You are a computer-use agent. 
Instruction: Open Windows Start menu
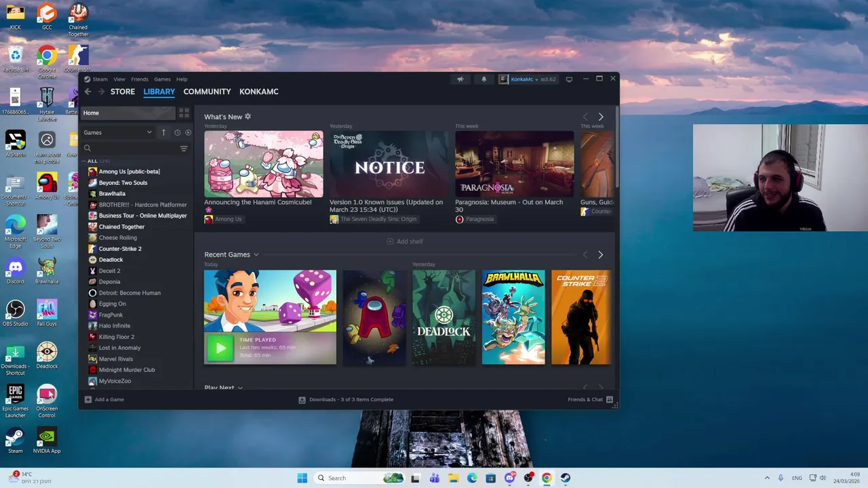coord(302,478)
